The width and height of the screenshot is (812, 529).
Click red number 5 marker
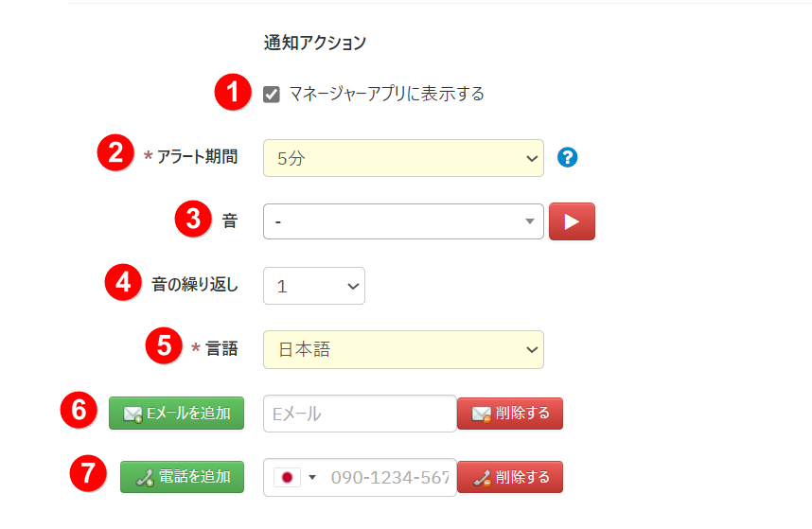[x=164, y=346]
